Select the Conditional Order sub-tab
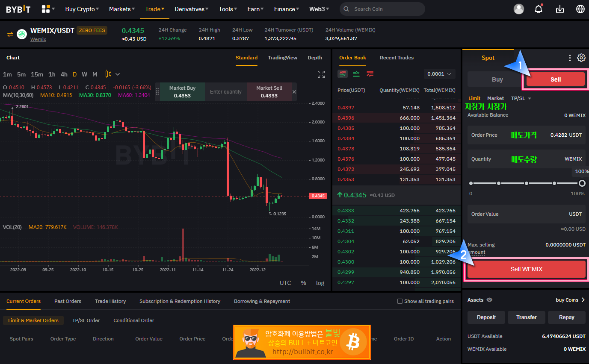Viewport: 589px width, 364px height. [133, 320]
